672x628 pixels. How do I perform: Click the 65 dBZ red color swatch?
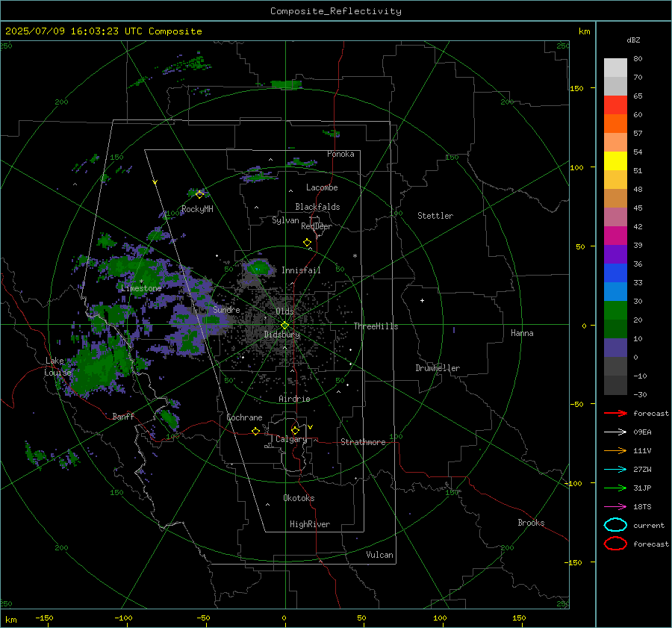[x=615, y=105]
